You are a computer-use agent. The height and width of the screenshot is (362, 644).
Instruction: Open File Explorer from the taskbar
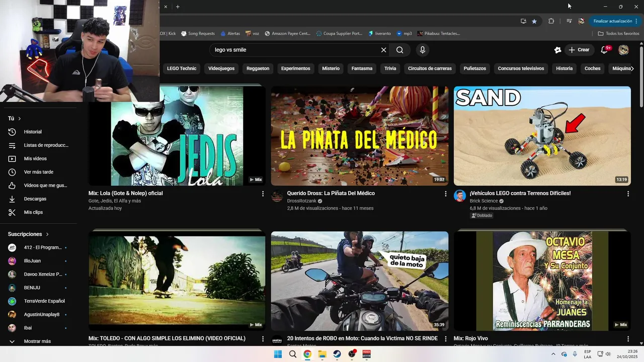click(322, 354)
